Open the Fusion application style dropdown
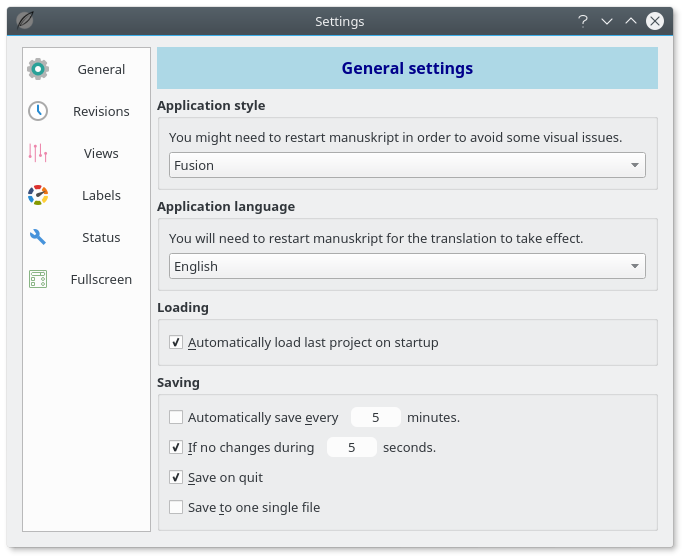 point(407,165)
